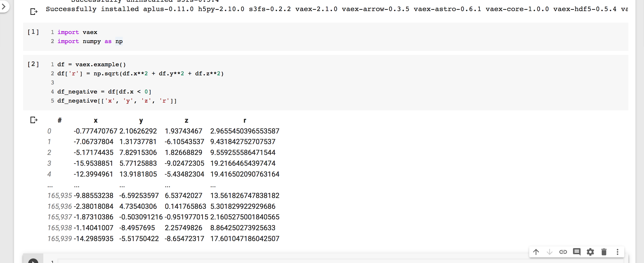Expand the left sidebar chevron
This screenshot has width=644, height=263.
[4, 6]
